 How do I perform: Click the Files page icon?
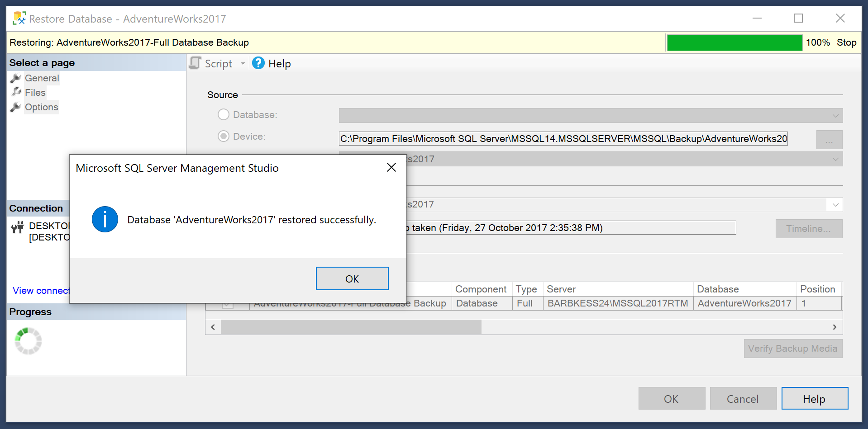point(15,92)
